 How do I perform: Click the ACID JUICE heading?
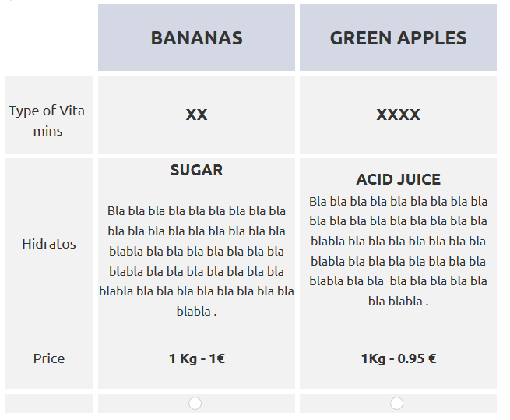[398, 180]
